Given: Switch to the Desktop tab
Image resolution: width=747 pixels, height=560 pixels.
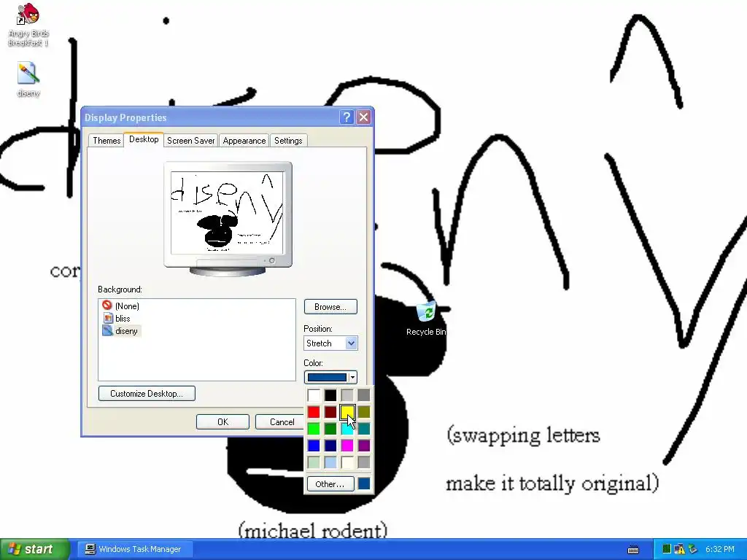Looking at the screenshot, I should coord(144,139).
